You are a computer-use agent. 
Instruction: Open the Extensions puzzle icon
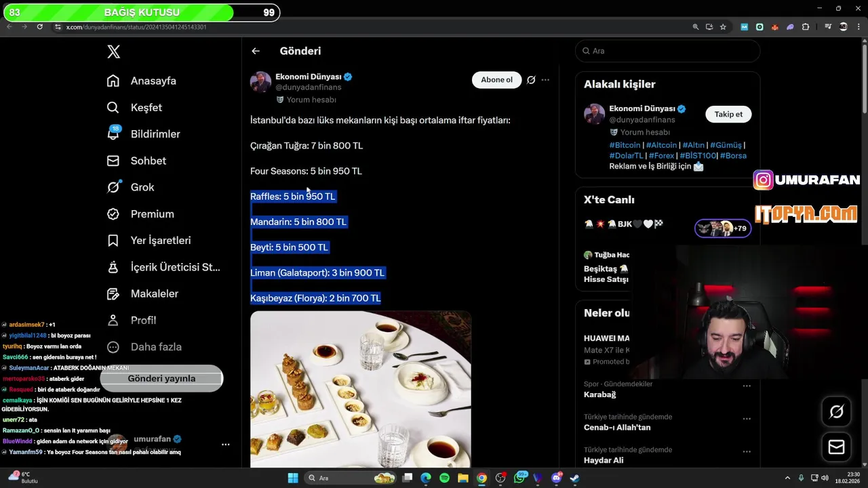pos(806,27)
